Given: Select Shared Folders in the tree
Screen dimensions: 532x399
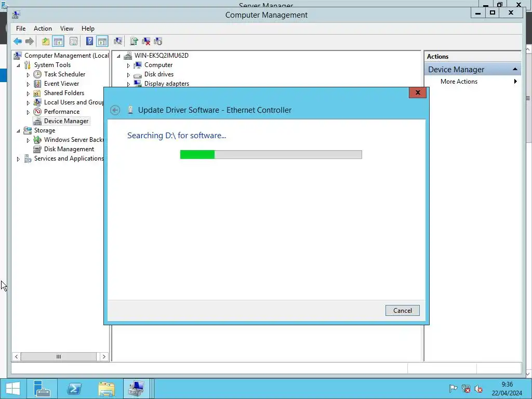Looking at the screenshot, I should pos(64,92).
